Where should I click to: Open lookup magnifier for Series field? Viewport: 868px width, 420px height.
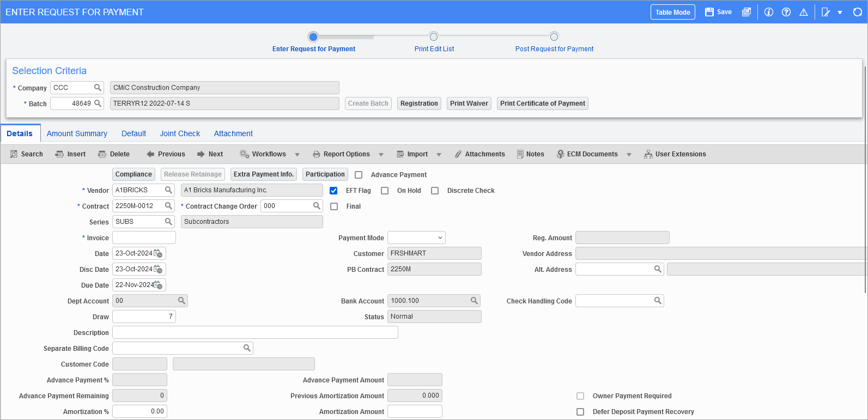pos(168,222)
